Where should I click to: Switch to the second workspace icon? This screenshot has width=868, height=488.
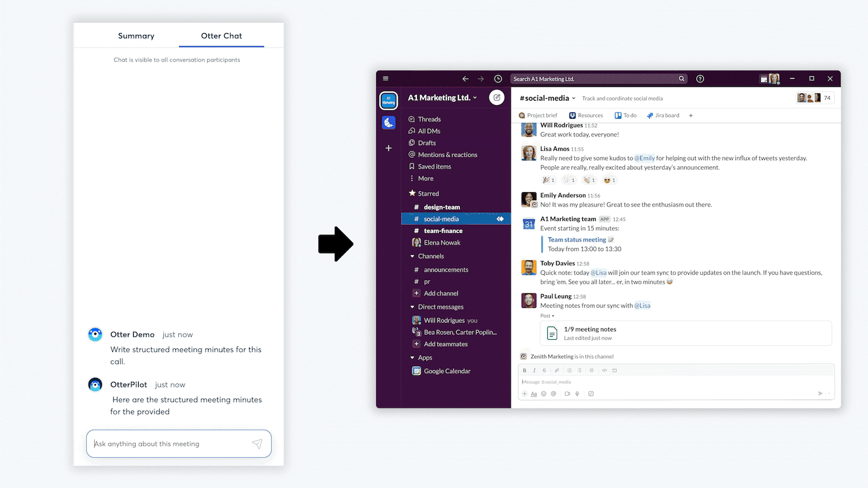(x=389, y=122)
